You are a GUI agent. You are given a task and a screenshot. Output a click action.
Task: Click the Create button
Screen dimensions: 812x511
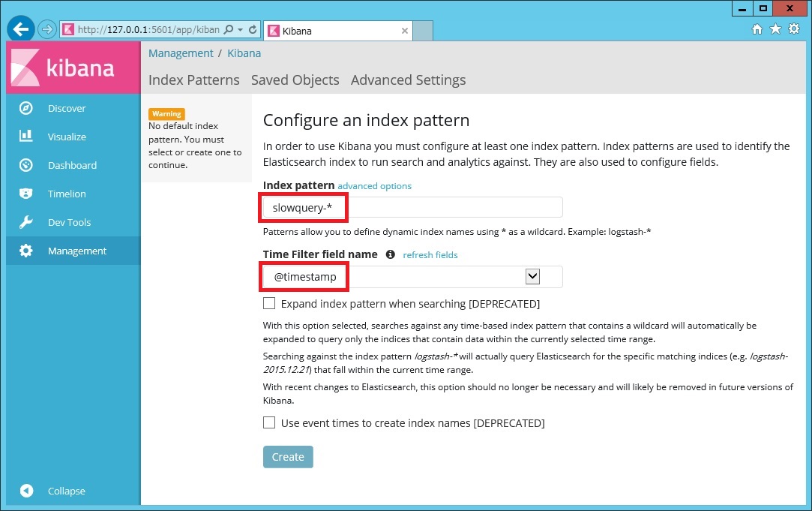(288, 456)
